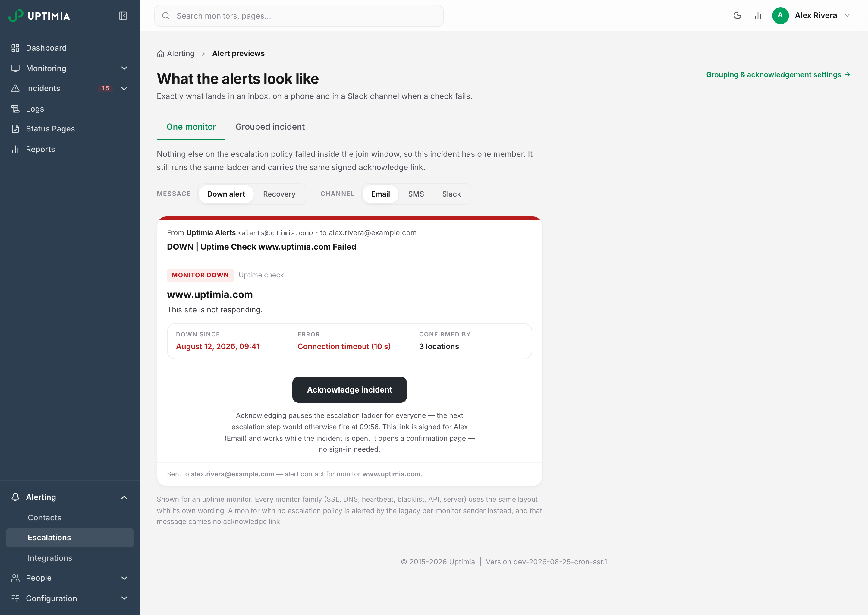Click the Configuration sliders icon
Viewport: 868px width, 615px height.
click(x=15, y=598)
